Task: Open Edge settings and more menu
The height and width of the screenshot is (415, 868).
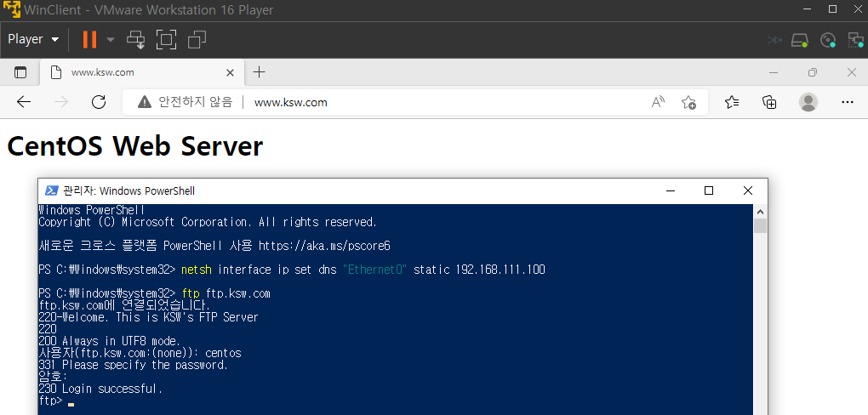Action: pos(847,102)
